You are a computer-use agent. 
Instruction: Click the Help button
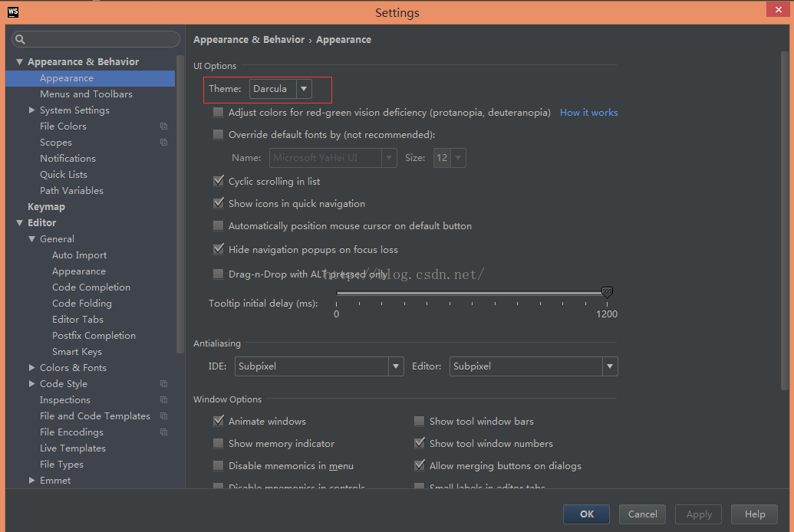[x=755, y=514]
